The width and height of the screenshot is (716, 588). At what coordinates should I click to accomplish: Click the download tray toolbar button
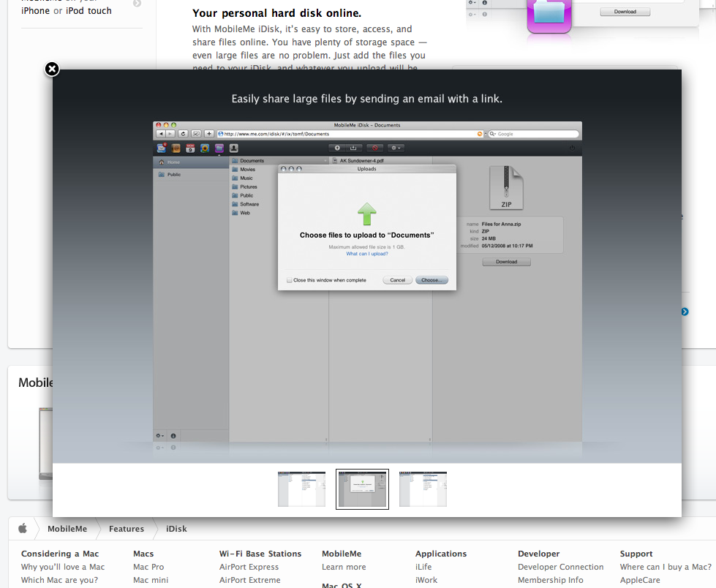pyautogui.click(x=353, y=148)
